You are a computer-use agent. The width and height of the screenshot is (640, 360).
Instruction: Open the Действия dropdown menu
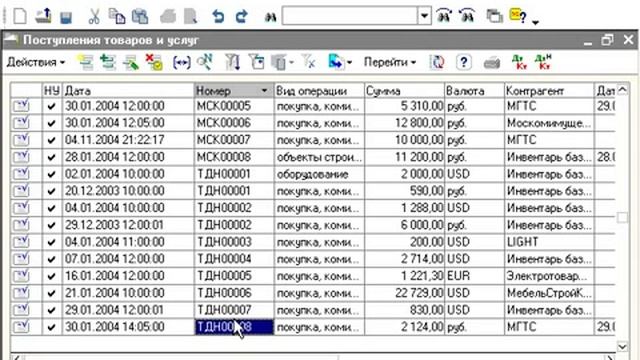point(36,62)
